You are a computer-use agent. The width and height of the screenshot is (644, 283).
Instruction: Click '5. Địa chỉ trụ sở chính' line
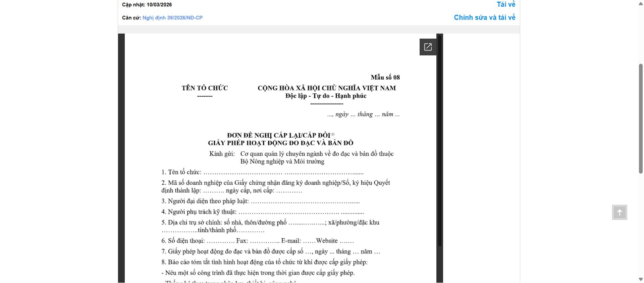(270, 226)
